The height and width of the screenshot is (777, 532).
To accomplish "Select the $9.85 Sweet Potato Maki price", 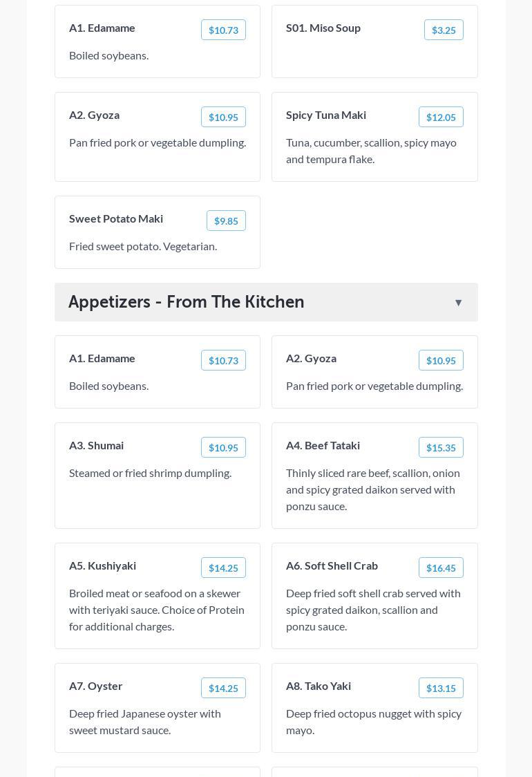I will (226, 221).
